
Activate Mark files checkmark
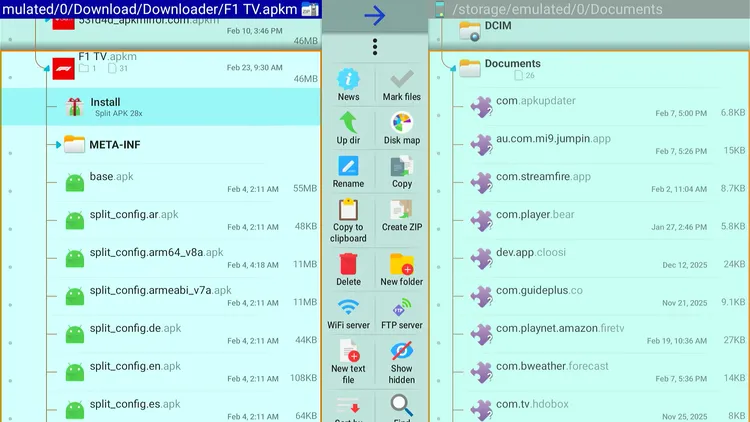coord(402,85)
